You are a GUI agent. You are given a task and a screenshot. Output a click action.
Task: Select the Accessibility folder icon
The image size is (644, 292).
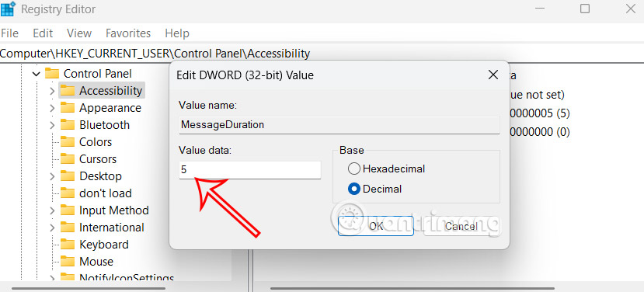[x=67, y=90]
